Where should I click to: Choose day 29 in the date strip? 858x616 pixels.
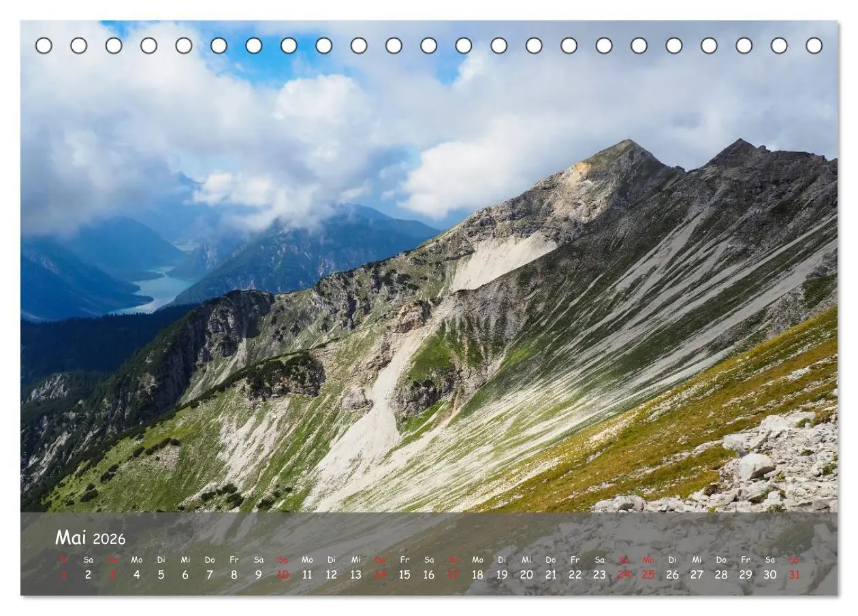point(746,574)
